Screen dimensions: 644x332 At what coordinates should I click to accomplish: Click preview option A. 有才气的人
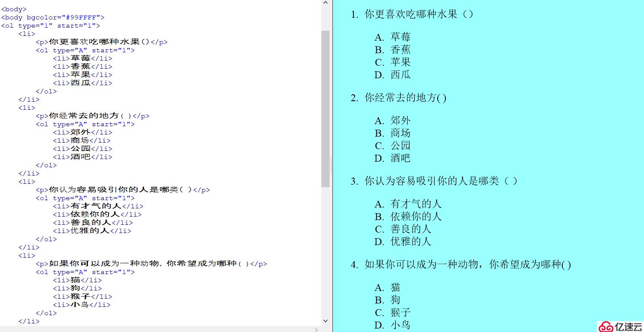click(408, 204)
